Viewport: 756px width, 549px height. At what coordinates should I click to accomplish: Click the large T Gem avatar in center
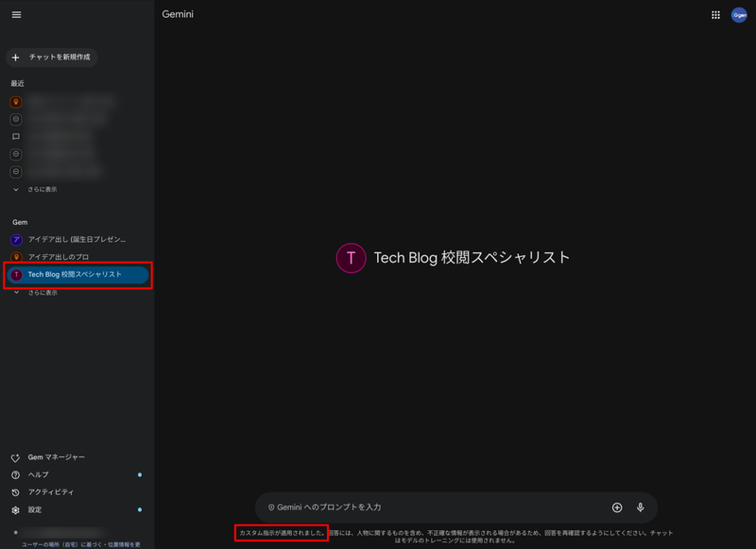[x=351, y=258]
